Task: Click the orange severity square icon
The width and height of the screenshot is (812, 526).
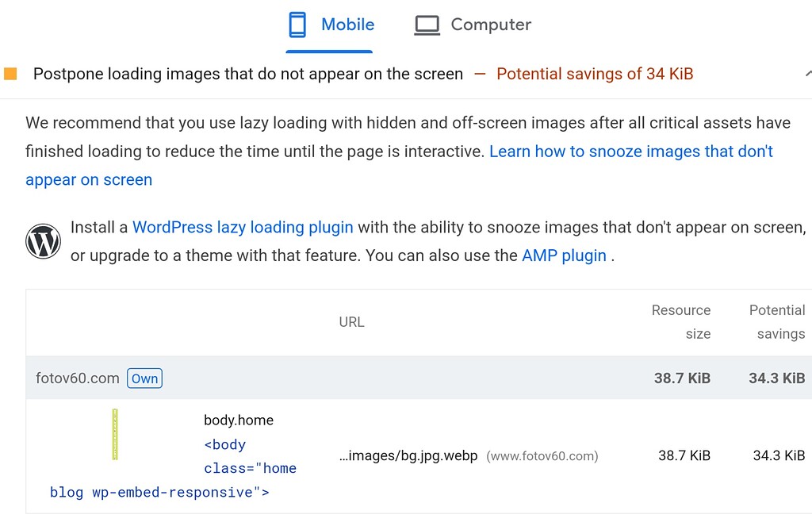Action: 10,72
